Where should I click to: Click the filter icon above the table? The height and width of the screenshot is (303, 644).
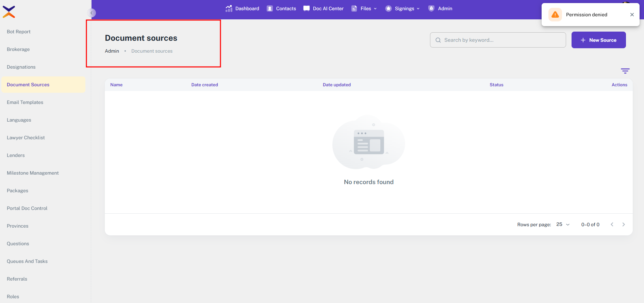coord(625,71)
